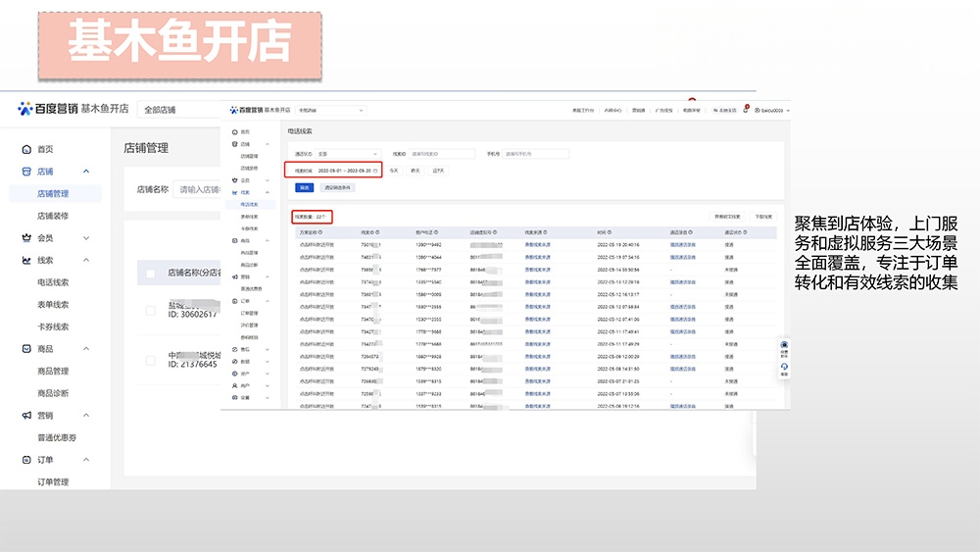The image size is (980, 552).
Task: Click the 订单 icon in front window sidebar
Action: [235, 301]
